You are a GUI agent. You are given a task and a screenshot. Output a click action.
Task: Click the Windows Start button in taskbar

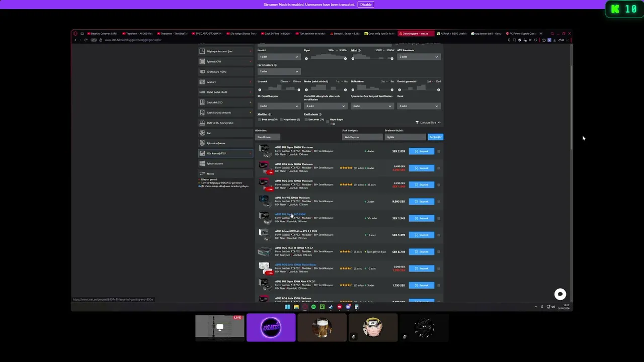point(287,307)
